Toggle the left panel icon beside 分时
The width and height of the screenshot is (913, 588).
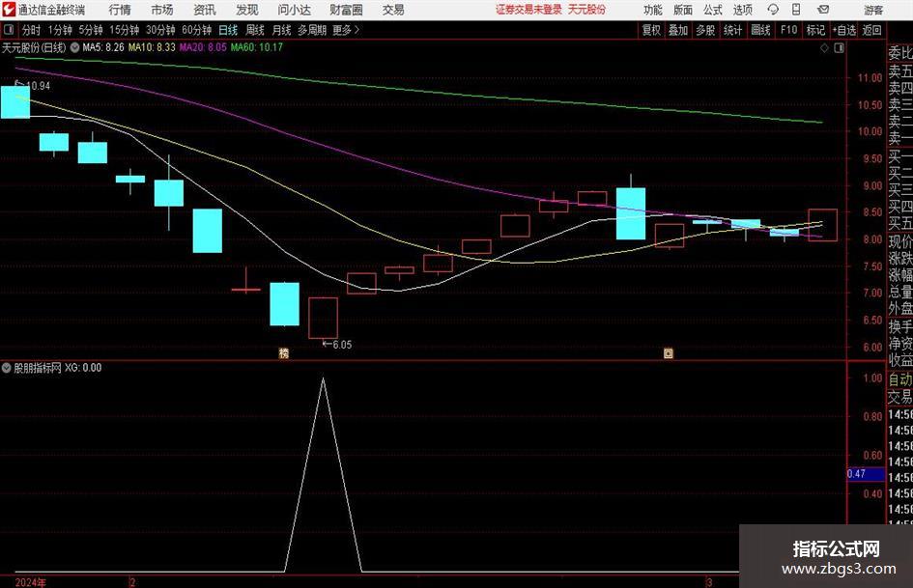coord(9,30)
